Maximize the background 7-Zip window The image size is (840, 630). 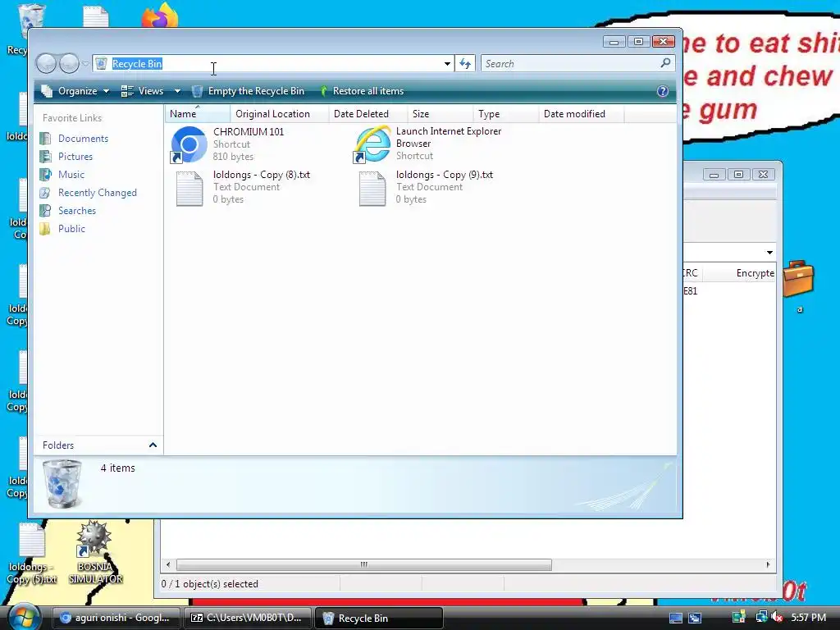tap(739, 175)
